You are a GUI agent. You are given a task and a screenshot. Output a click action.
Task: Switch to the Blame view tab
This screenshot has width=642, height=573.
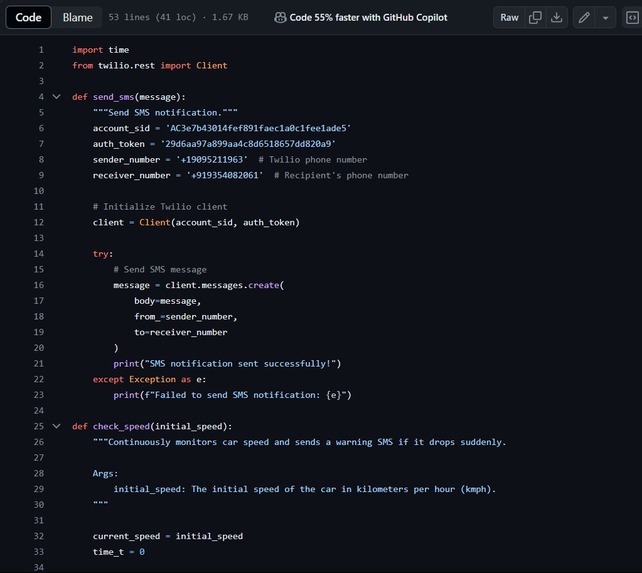[77, 17]
